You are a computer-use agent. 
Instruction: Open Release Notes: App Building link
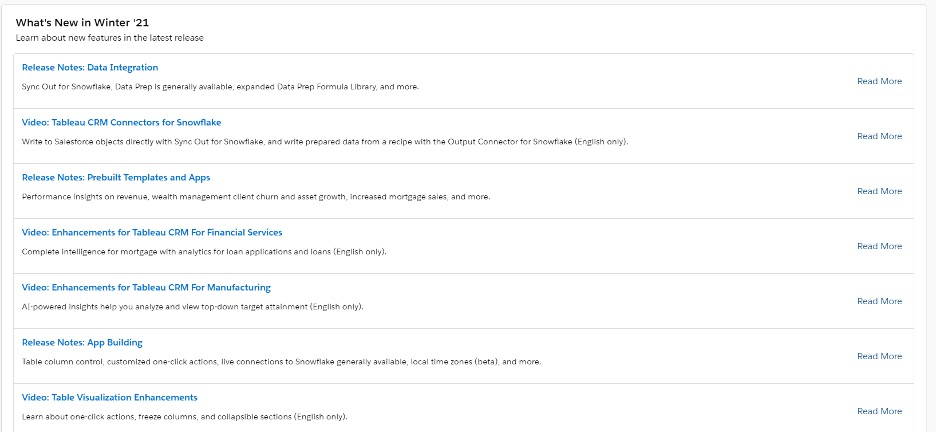(82, 342)
